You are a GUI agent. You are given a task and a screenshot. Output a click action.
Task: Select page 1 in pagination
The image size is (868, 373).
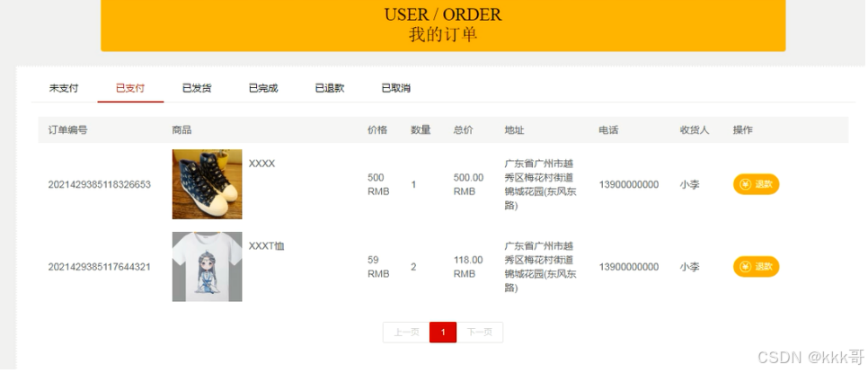[x=443, y=332]
